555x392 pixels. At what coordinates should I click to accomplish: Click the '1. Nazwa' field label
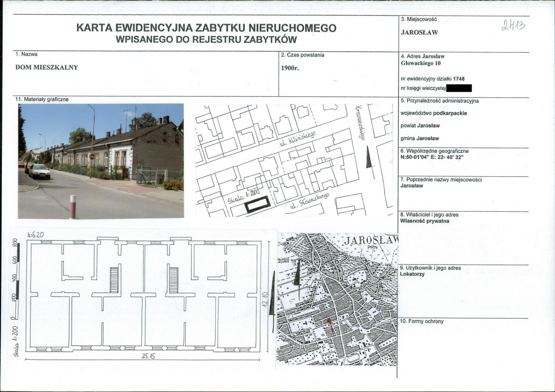[26, 55]
